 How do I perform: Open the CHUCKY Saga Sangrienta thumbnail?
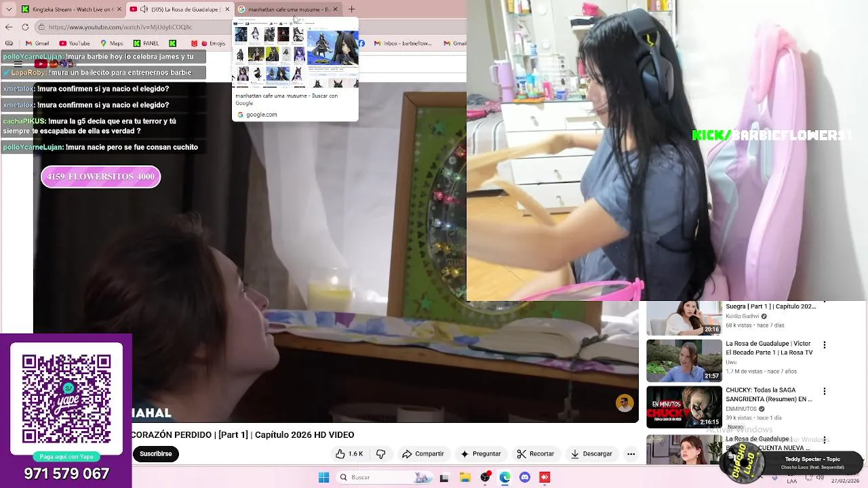(684, 407)
